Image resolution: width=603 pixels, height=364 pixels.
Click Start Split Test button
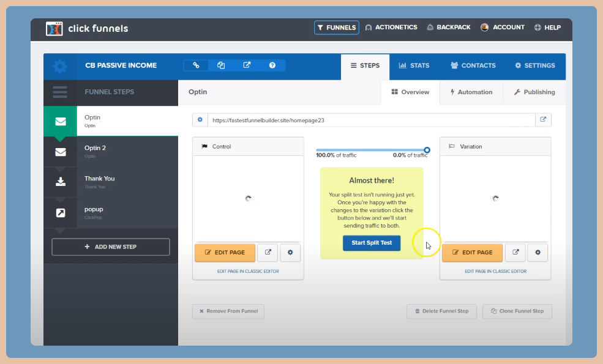tap(372, 243)
